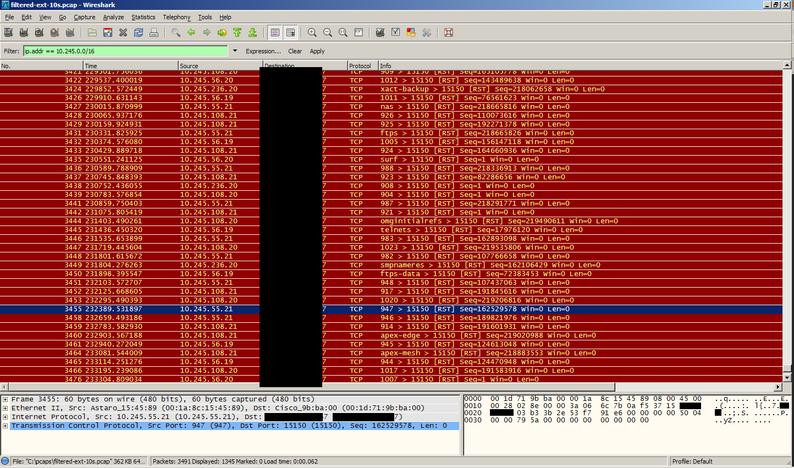Click packet list horizontal scrollbar

[391, 387]
